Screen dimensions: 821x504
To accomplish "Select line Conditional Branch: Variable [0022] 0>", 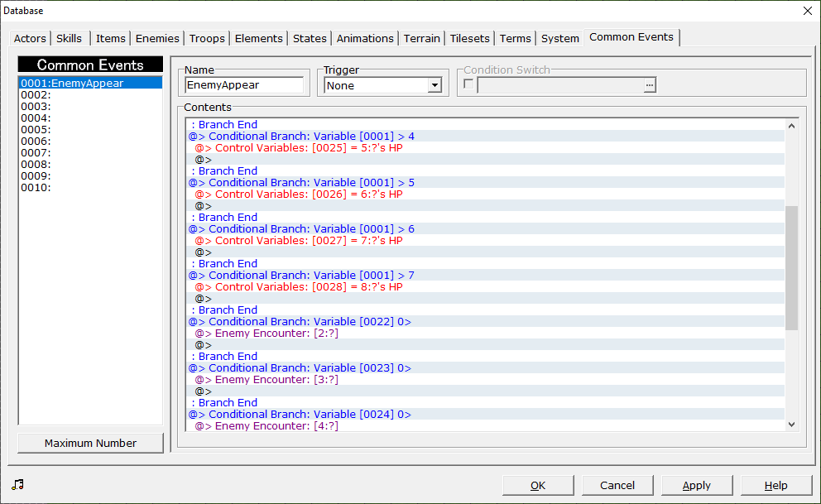I will tap(486, 321).
